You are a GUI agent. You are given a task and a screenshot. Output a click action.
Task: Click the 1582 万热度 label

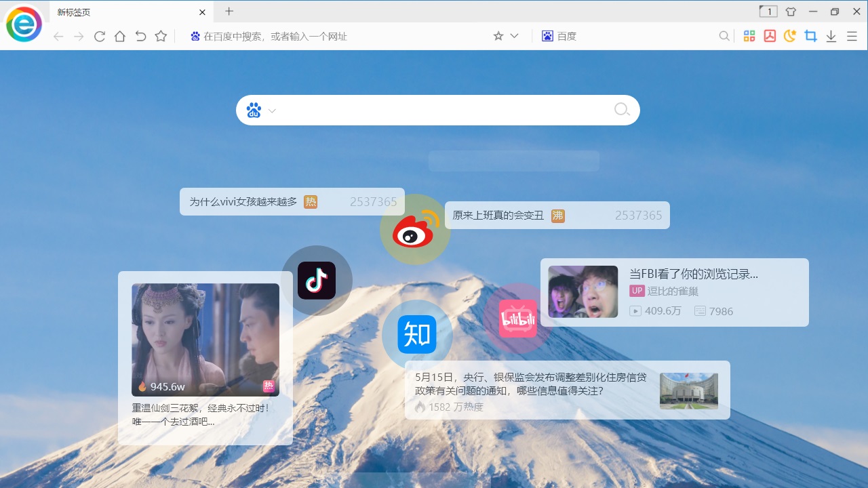pyautogui.click(x=450, y=407)
